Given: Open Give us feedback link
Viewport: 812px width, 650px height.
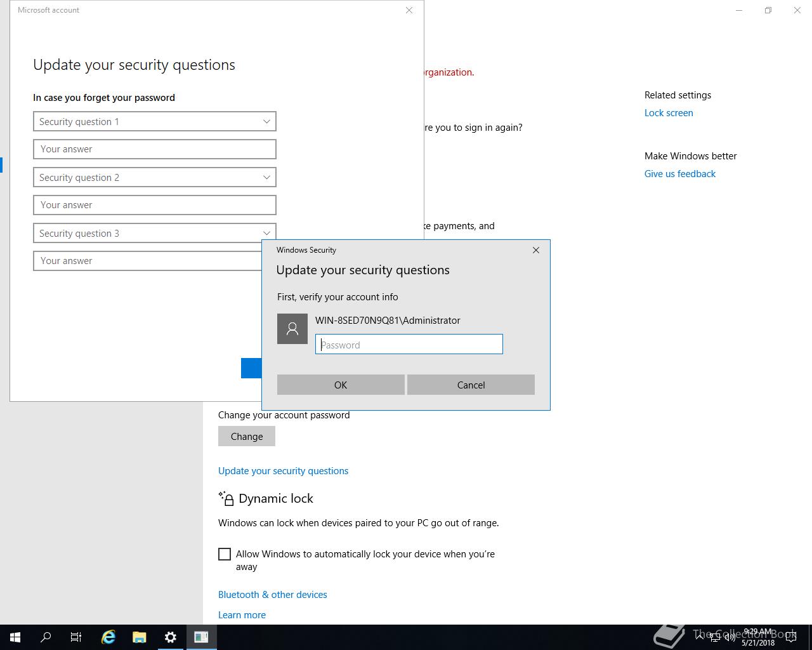Looking at the screenshot, I should [x=680, y=174].
